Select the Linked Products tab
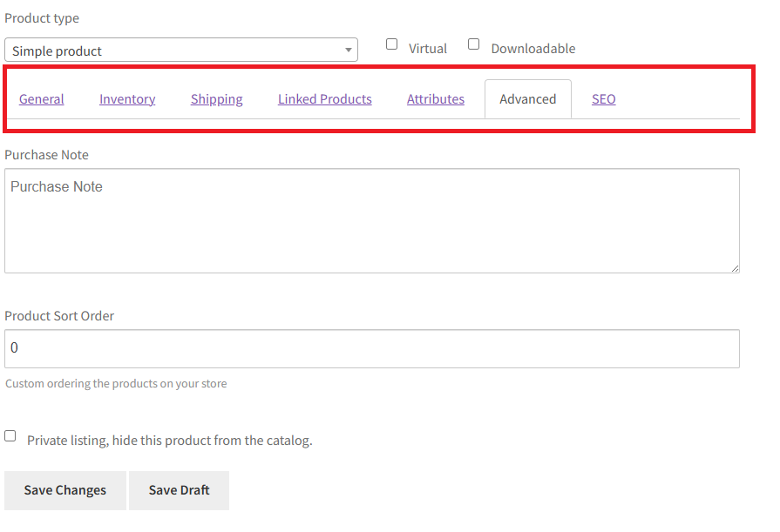Screen dimensions: 780x532 pyautogui.click(x=325, y=99)
